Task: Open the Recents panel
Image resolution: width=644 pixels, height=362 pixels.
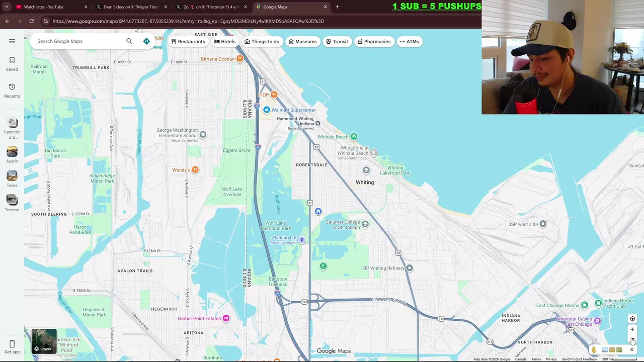Action: click(12, 90)
